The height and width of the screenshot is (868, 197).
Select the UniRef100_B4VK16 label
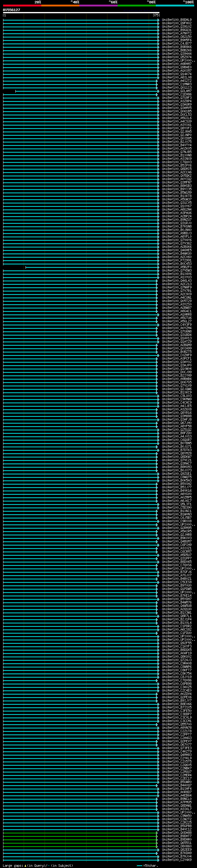(x=177, y=491)
